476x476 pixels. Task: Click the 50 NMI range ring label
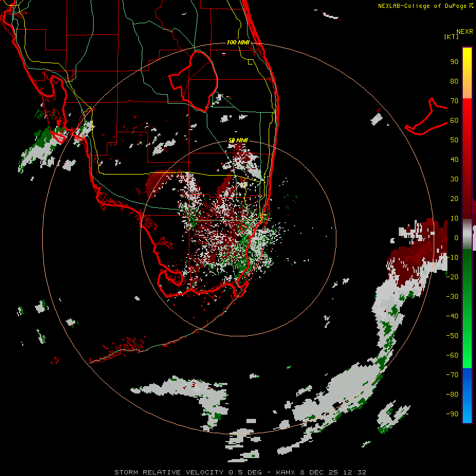[238, 140]
